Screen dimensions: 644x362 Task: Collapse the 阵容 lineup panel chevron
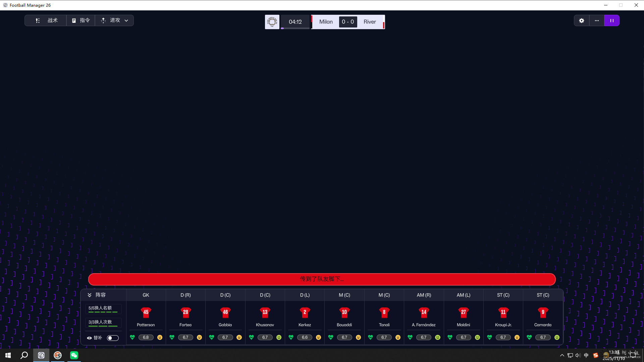point(90,295)
